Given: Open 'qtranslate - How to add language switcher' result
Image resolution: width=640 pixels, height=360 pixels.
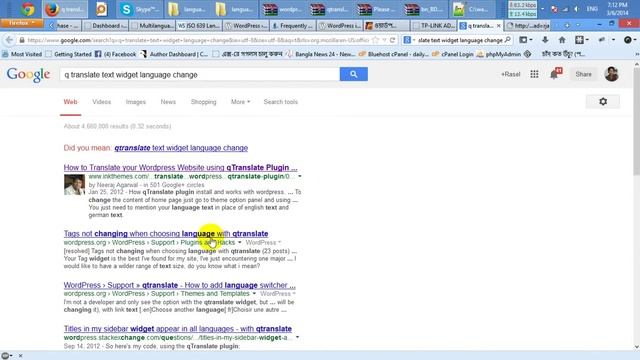Looking at the screenshot, I should coord(180,285).
